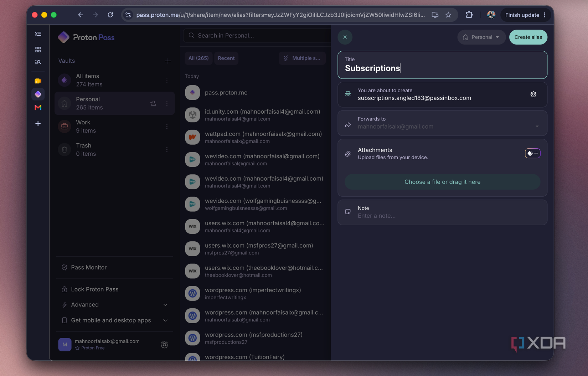Click the Proton attachment plus button

pyautogui.click(x=533, y=153)
